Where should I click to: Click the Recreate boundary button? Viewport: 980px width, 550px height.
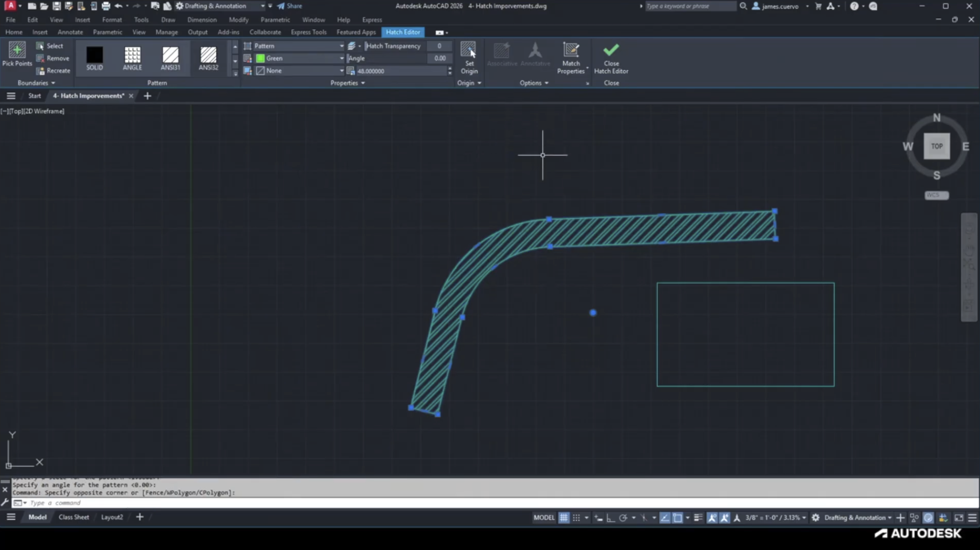(53, 71)
